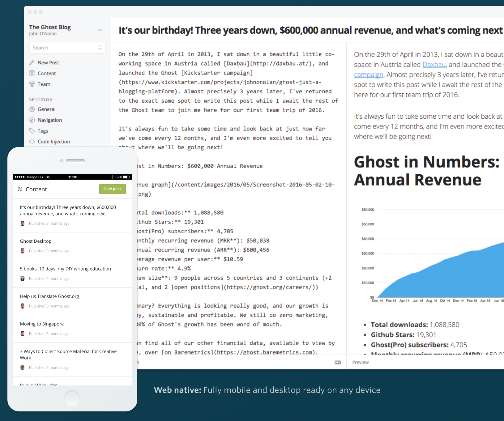Screen dimensions: 504x421
Task: Click 'Github Stars' bullet in preview
Action: (404, 335)
